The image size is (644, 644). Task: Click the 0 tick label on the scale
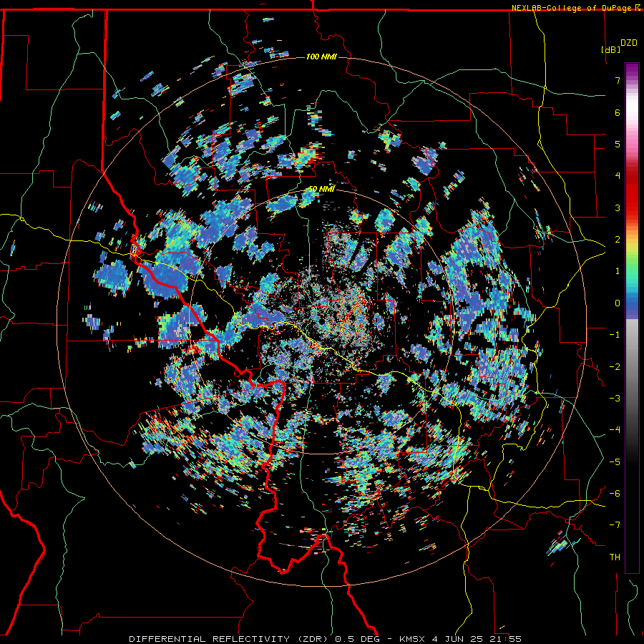click(618, 303)
